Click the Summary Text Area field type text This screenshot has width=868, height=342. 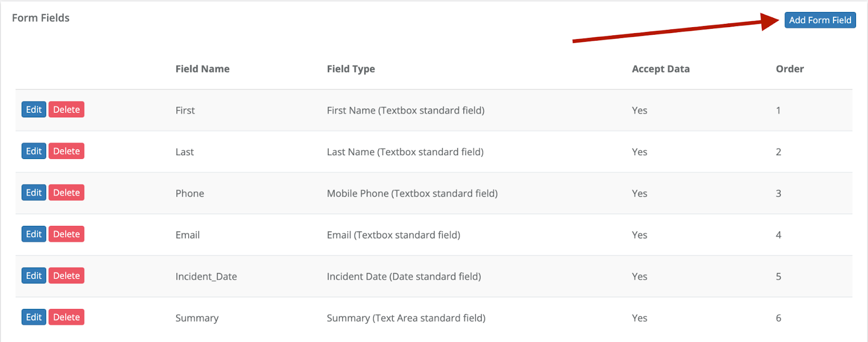(x=406, y=318)
